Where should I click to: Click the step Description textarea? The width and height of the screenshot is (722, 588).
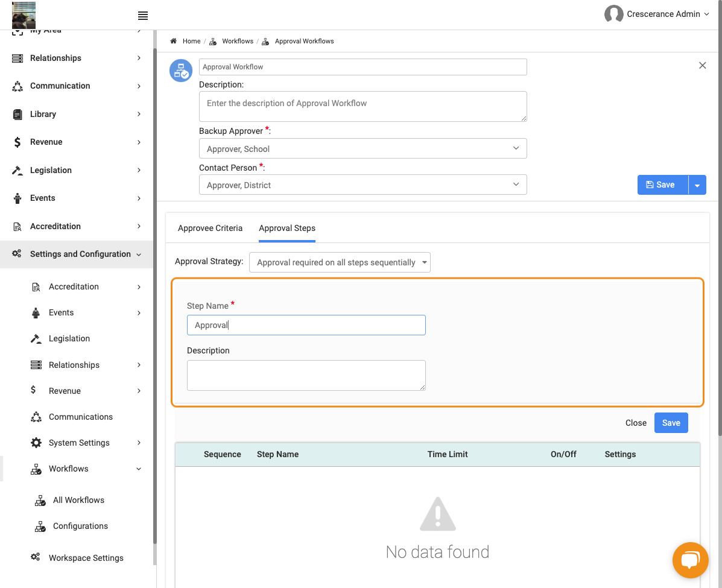pos(306,375)
